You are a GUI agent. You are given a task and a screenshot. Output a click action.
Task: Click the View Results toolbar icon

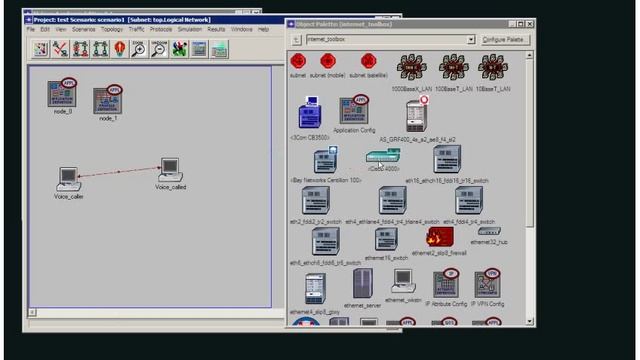point(199,49)
